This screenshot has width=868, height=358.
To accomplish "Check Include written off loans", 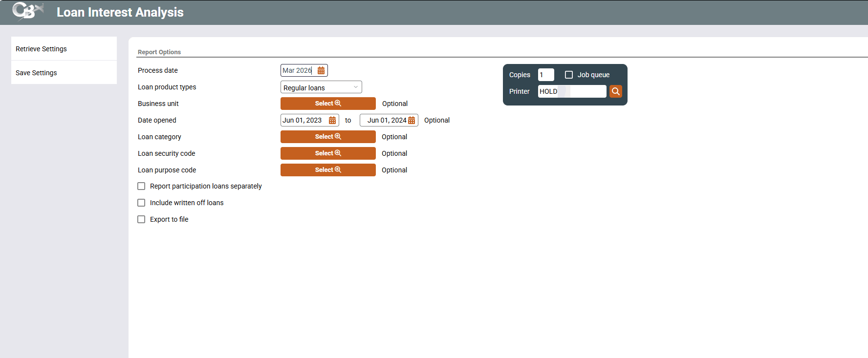I will pos(141,203).
